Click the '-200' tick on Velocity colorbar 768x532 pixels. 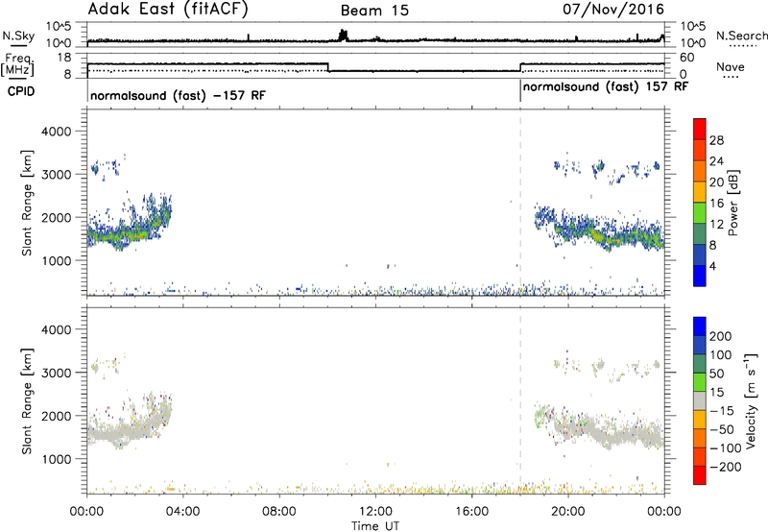coord(726,467)
